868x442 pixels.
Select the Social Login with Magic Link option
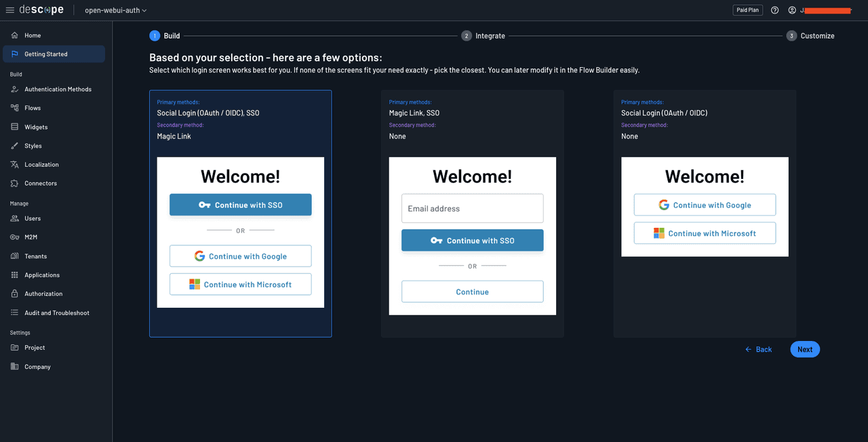240,212
